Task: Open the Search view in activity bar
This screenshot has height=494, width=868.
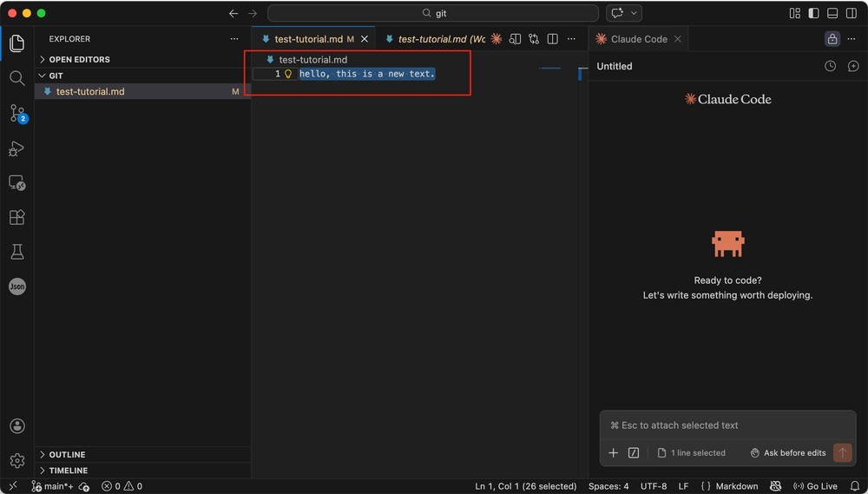Action: click(x=17, y=78)
